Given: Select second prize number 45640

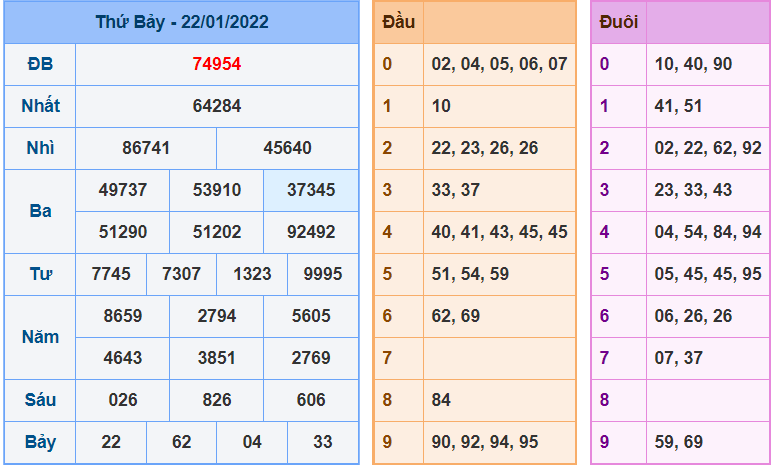Looking at the screenshot, I should coord(288,148).
